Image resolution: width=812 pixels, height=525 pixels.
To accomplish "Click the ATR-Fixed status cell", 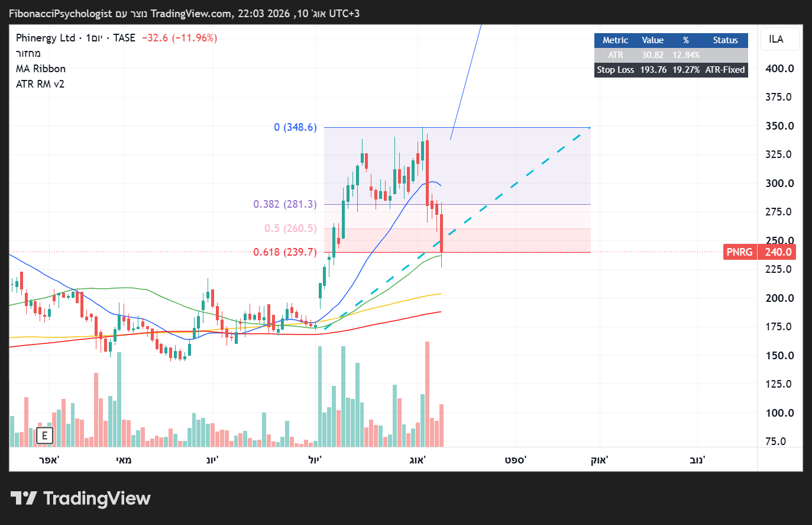I will [725, 70].
